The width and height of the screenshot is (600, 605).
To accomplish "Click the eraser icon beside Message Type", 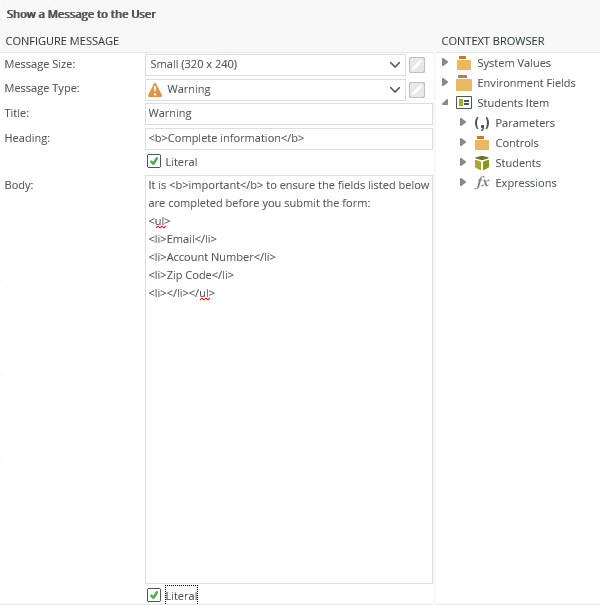I will pos(417,90).
